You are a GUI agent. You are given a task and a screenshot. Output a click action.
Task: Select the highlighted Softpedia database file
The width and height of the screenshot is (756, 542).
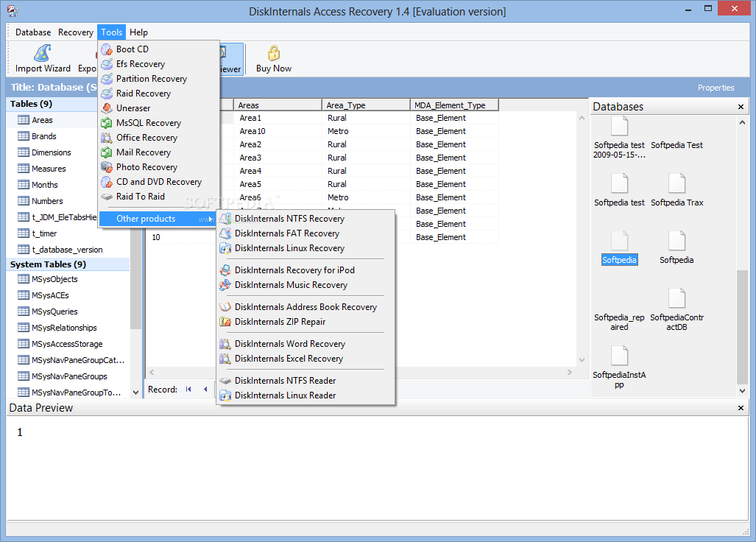[619, 248]
